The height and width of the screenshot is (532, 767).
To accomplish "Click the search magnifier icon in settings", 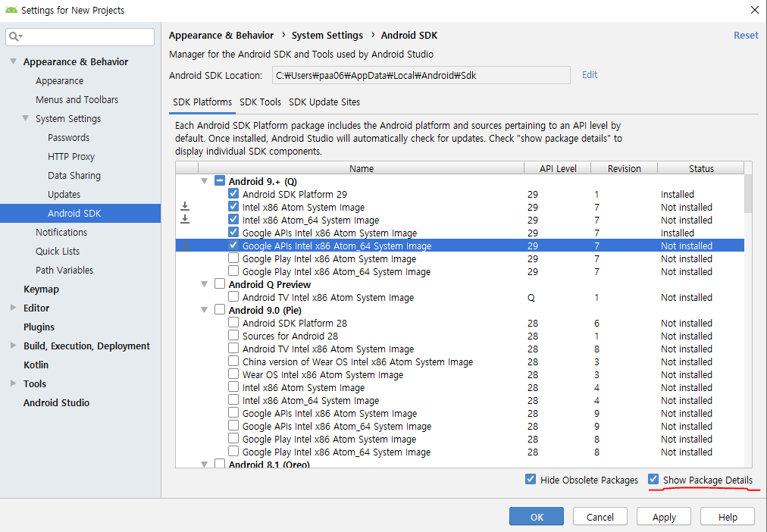I will [14, 36].
